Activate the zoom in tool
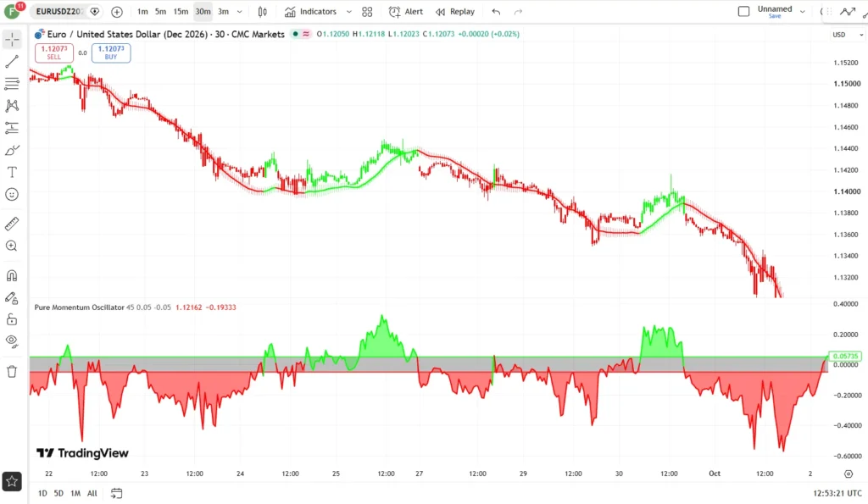This screenshot has width=868, height=504. (x=12, y=246)
